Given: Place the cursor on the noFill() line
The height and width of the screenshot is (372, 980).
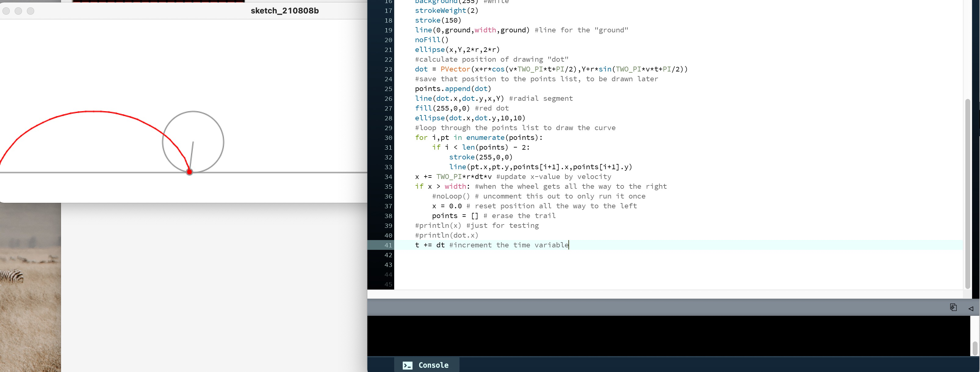Looking at the screenshot, I should click(431, 40).
